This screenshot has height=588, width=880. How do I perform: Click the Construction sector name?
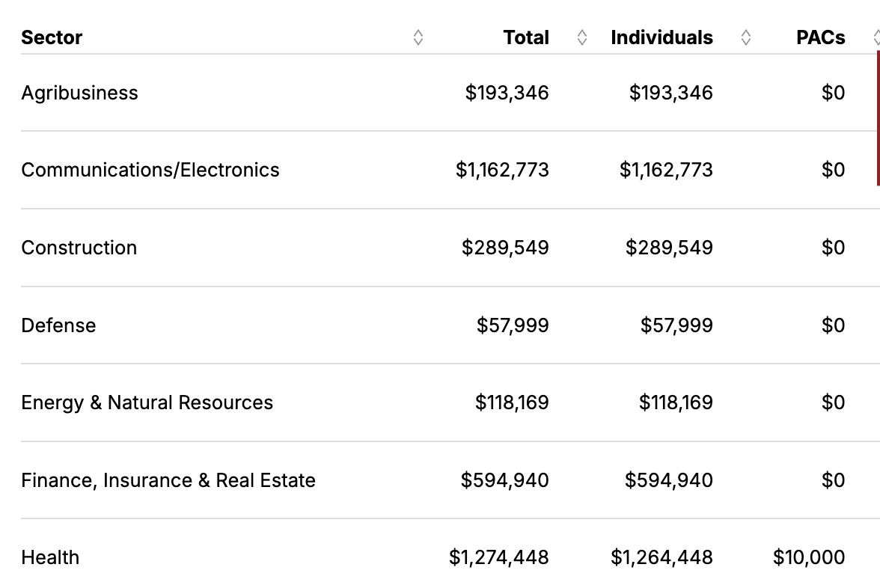[79, 248]
